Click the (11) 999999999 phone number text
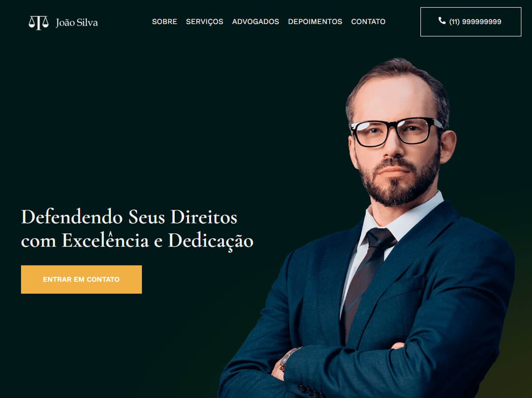 (x=475, y=21)
